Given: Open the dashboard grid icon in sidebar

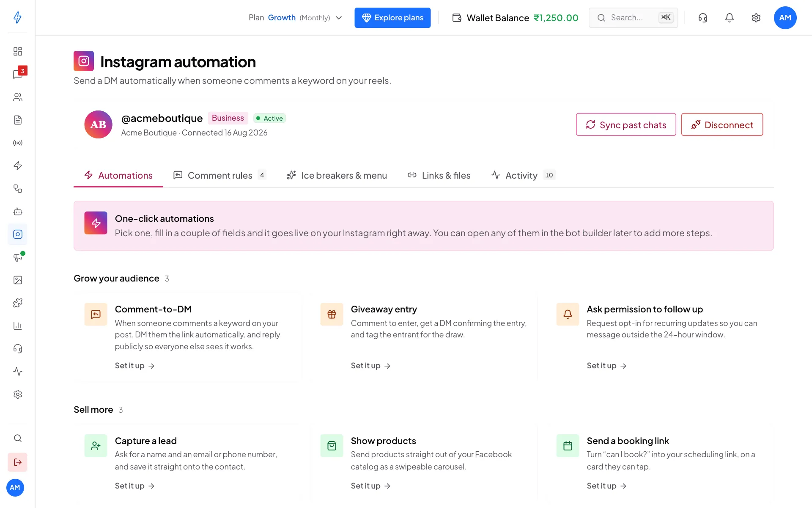Looking at the screenshot, I should tap(17, 51).
